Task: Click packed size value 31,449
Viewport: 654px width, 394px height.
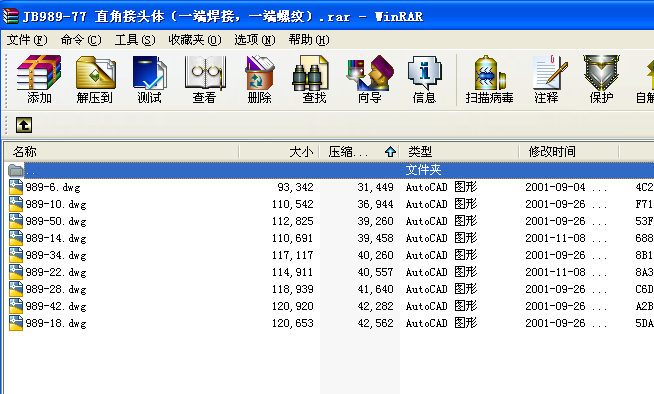Action: 375,187
